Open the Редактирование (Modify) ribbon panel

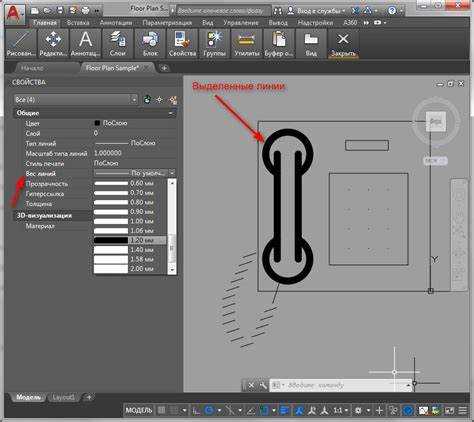coord(53,43)
